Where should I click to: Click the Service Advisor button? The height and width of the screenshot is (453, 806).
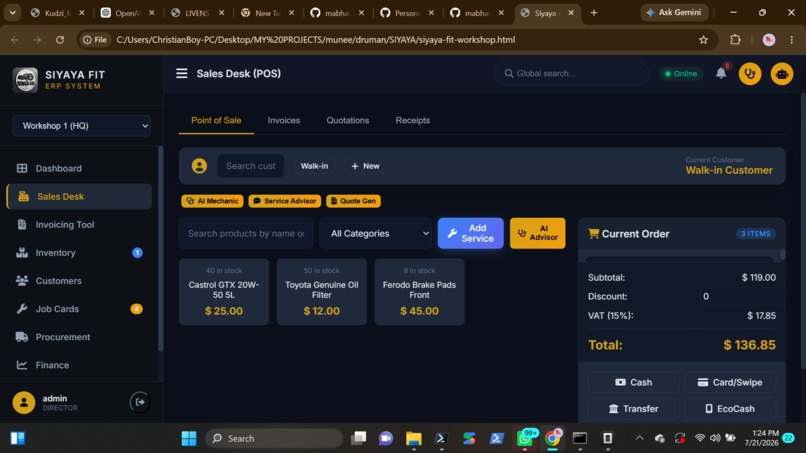[285, 201]
